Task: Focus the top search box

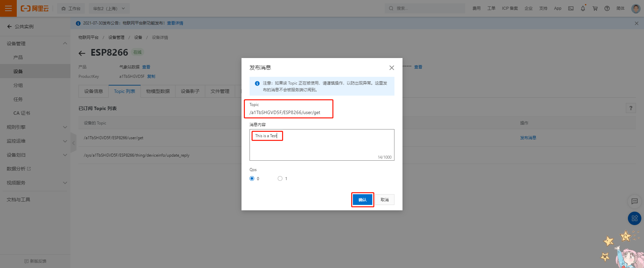Action: pos(425,8)
